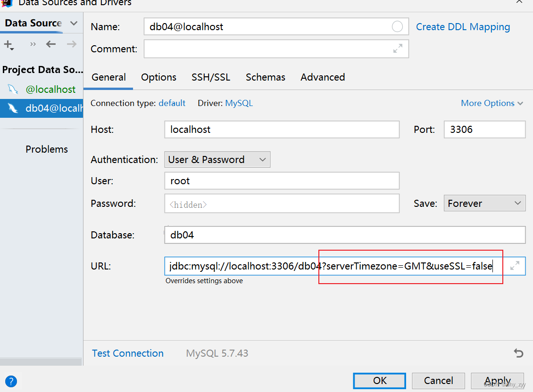Click the MySQL dolphin icon beside db04@localhost
533x392 pixels.
click(x=13, y=108)
